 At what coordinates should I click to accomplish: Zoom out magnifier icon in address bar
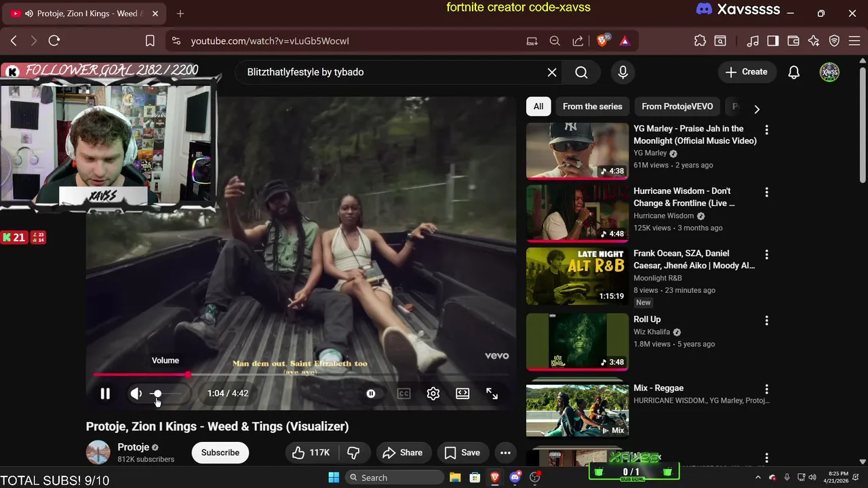555,41
